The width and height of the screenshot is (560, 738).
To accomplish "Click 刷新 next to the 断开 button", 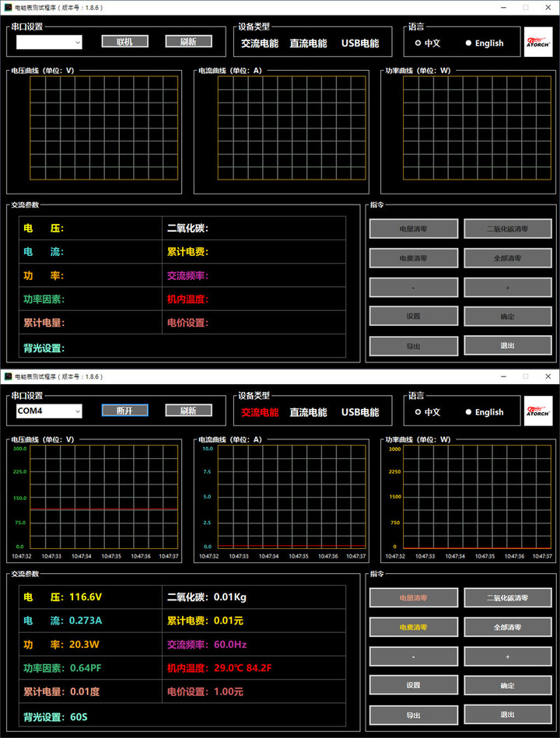I will pyautogui.click(x=188, y=411).
